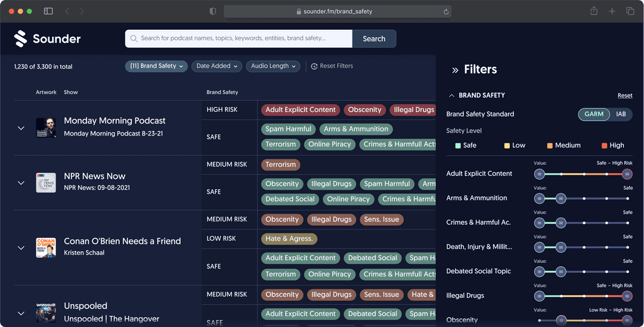Switch brand safety standard to IAB
The image size is (644, 327).
pos(621,114)
